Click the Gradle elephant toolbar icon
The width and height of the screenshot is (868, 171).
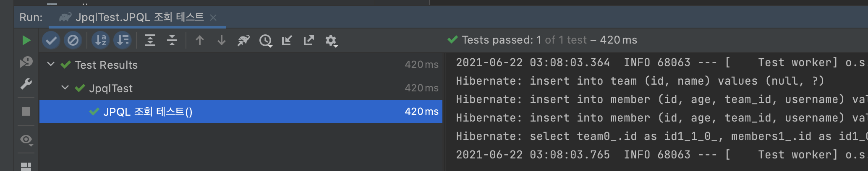243,40
